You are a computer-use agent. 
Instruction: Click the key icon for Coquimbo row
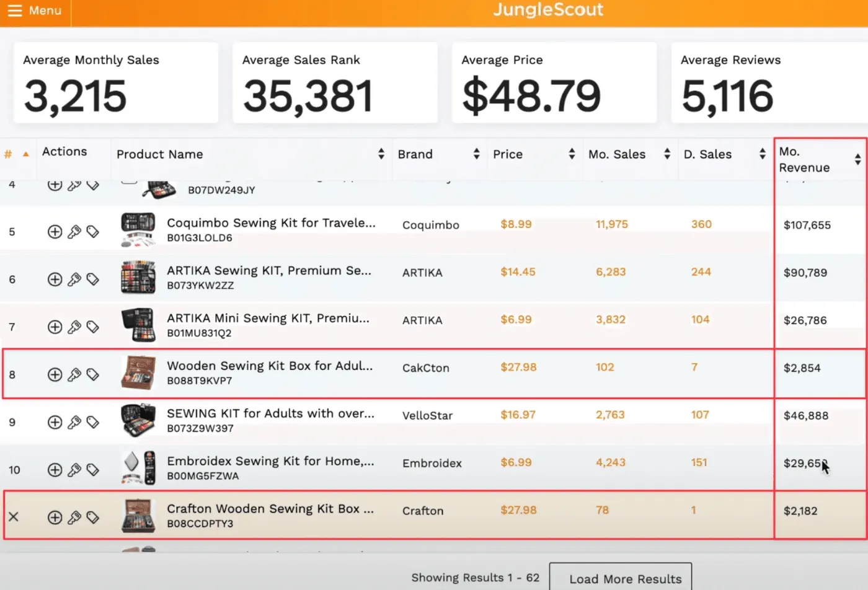74,232
